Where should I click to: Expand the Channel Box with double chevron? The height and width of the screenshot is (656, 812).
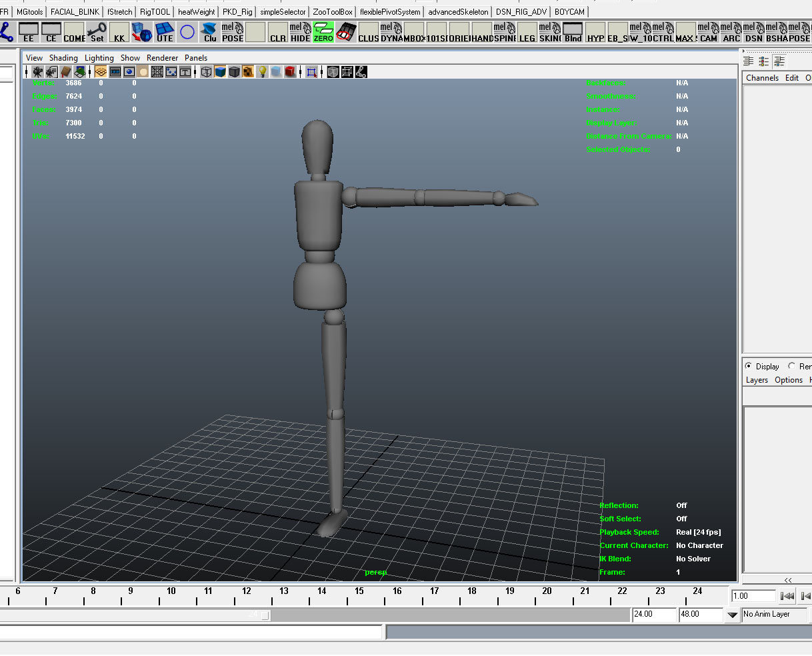(788, 580)
